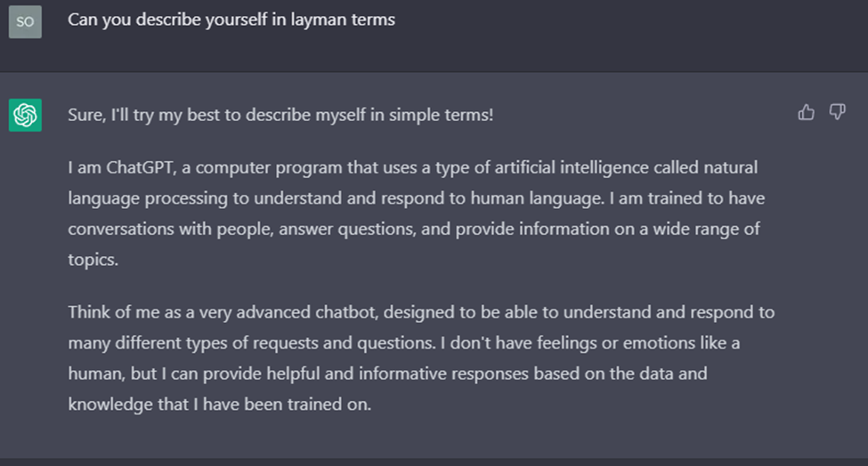Click the word "topics." ending the first paragraph

pyautogui.click(x=91, y=258)
